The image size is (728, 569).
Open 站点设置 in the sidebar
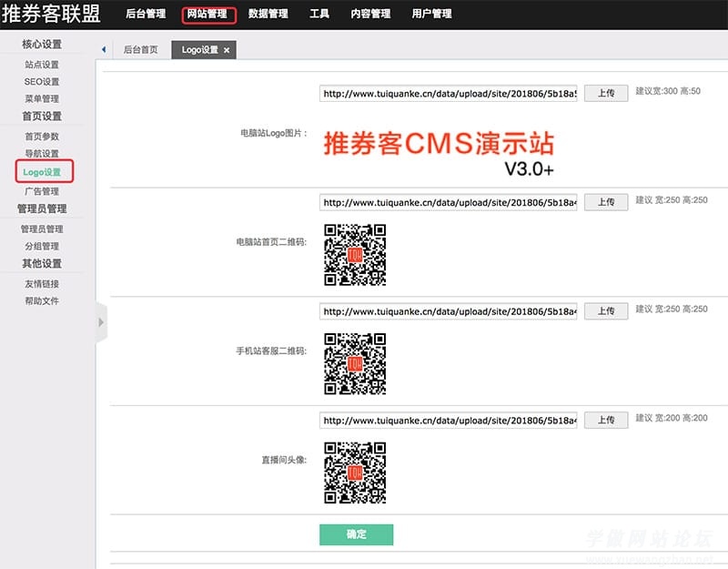42,65
